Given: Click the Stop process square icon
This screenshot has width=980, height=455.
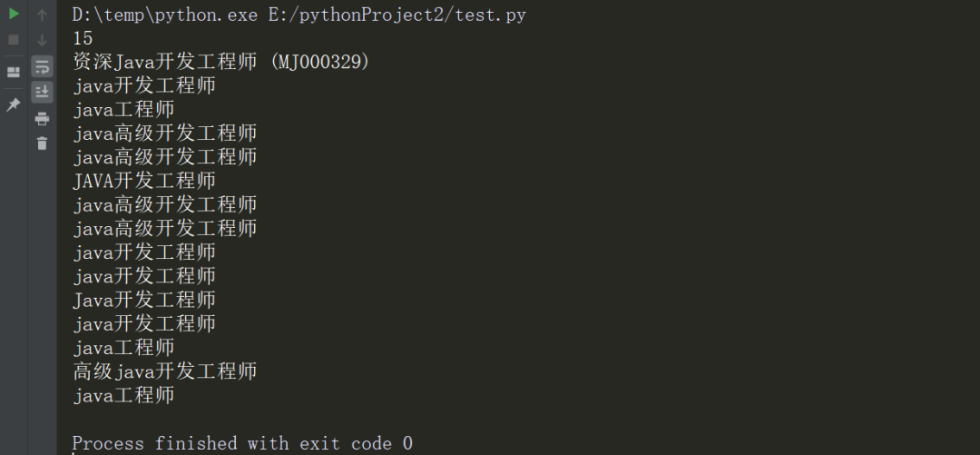Looking at the screenshot, I should [x=14, y=40].
